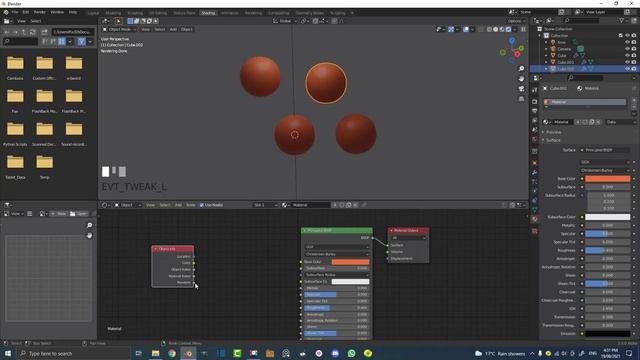
Task: Open the Christensen-Burley dropdown in properties panel
Action: [605, 170]
